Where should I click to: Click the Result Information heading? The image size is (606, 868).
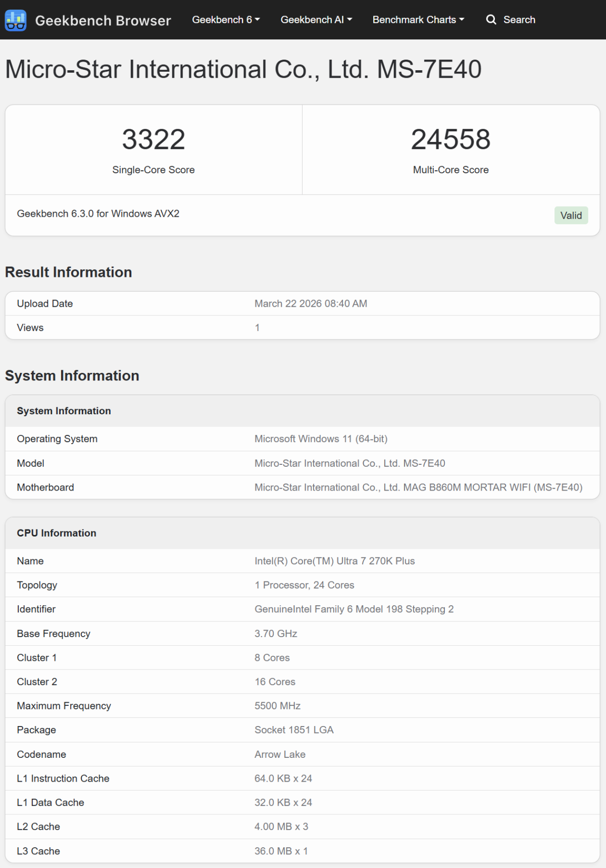[69, 272]
